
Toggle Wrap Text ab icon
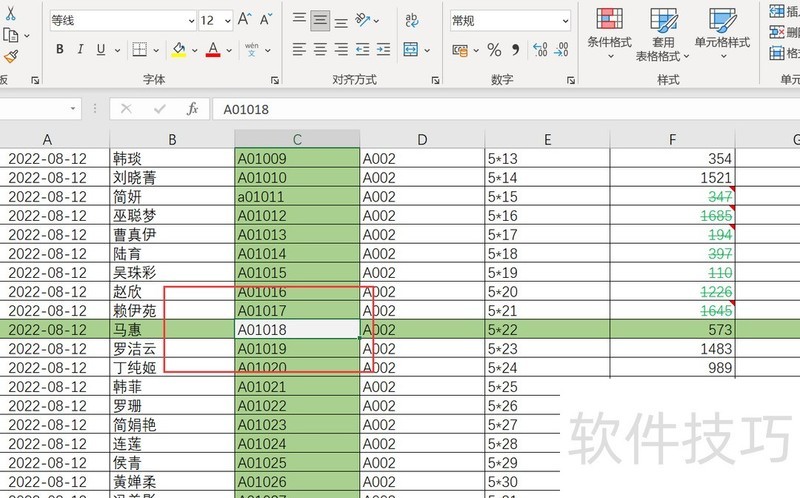(x=411, y=20)
